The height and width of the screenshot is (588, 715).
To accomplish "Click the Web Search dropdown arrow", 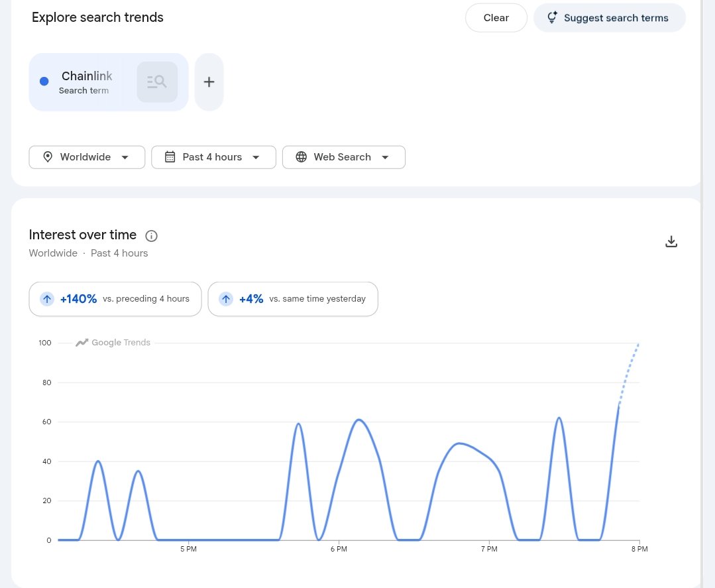I will (x=385, y=157).
